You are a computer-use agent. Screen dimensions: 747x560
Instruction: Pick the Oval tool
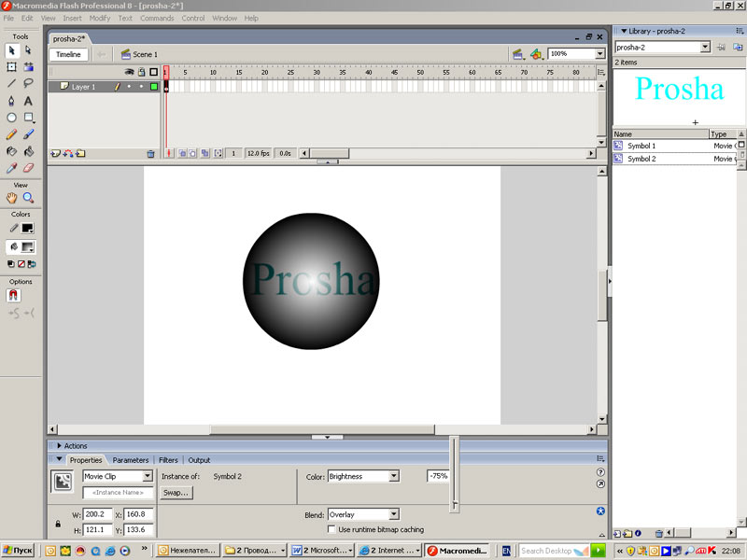coord(12,118)
